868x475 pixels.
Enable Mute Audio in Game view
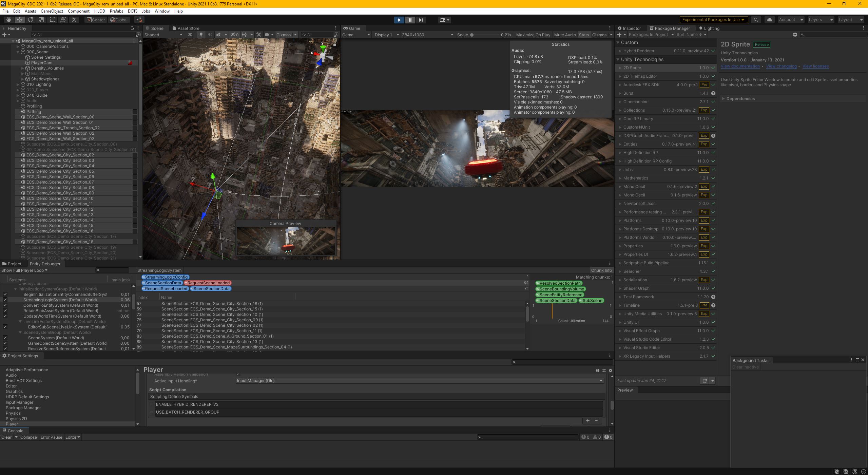point(564,35)
